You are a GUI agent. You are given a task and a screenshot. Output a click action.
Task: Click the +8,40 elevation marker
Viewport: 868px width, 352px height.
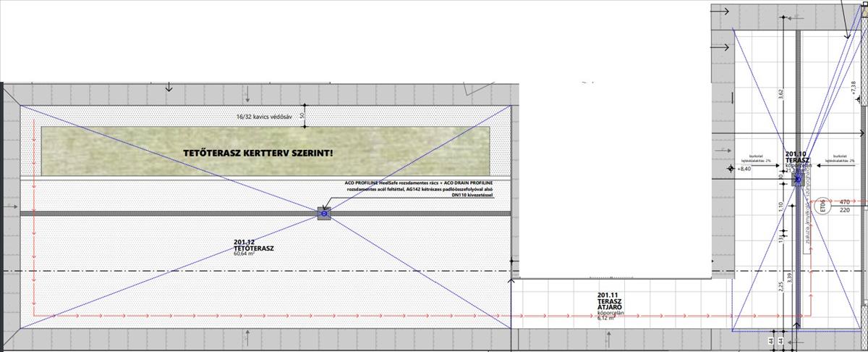(745, 169)
